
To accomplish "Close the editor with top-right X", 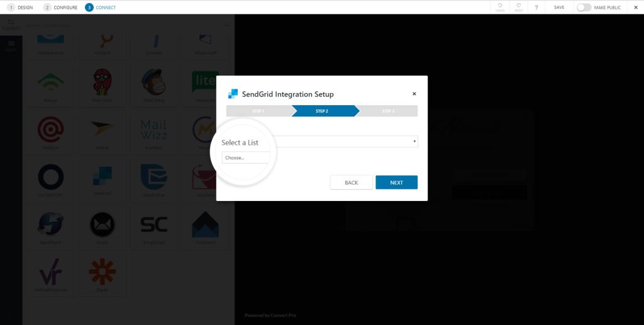I will [x=636, y=8].
